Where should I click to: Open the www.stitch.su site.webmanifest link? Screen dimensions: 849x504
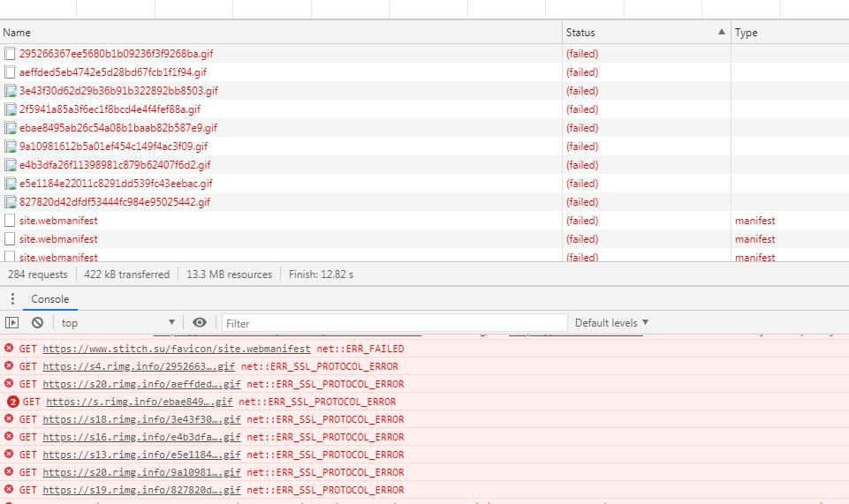[177, 349]
